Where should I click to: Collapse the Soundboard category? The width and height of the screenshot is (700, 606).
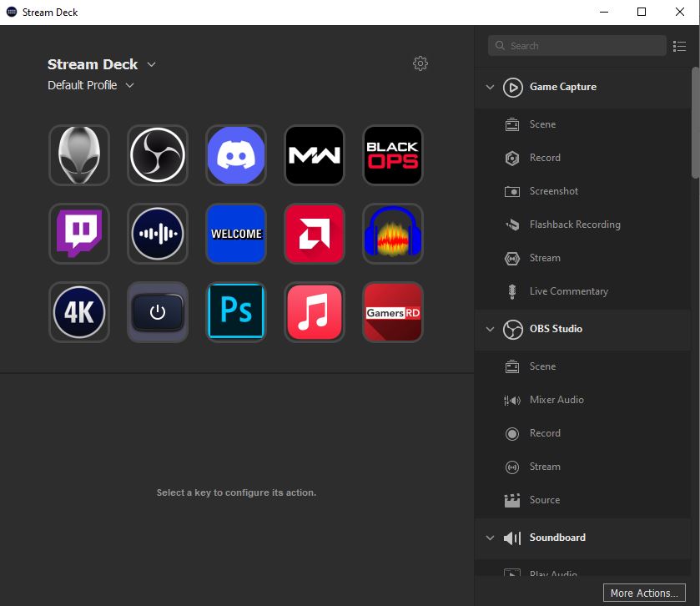coord(490,538)
